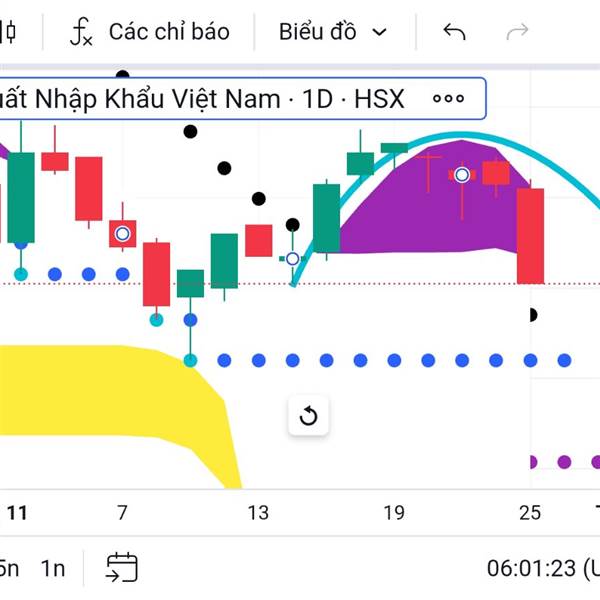The width and height of the screenshot is (600, 600).
Task: Reset chart view with circular arrow button
Action: pyautogui.click(x=308, y=415)
